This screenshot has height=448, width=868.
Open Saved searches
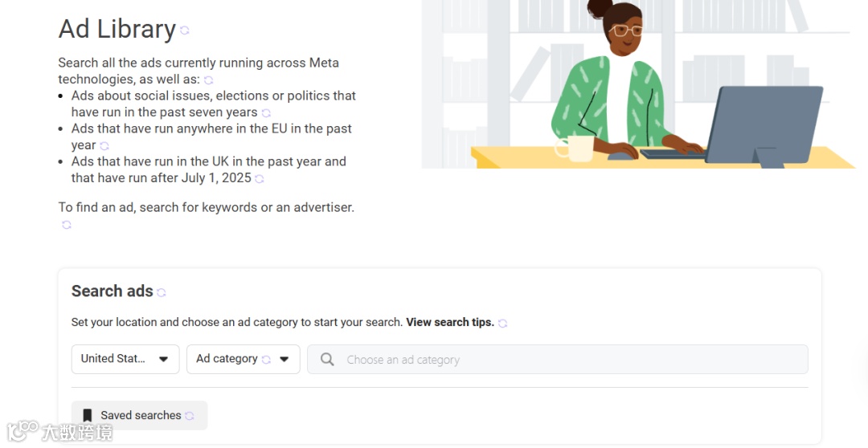[x=141, y=416]
